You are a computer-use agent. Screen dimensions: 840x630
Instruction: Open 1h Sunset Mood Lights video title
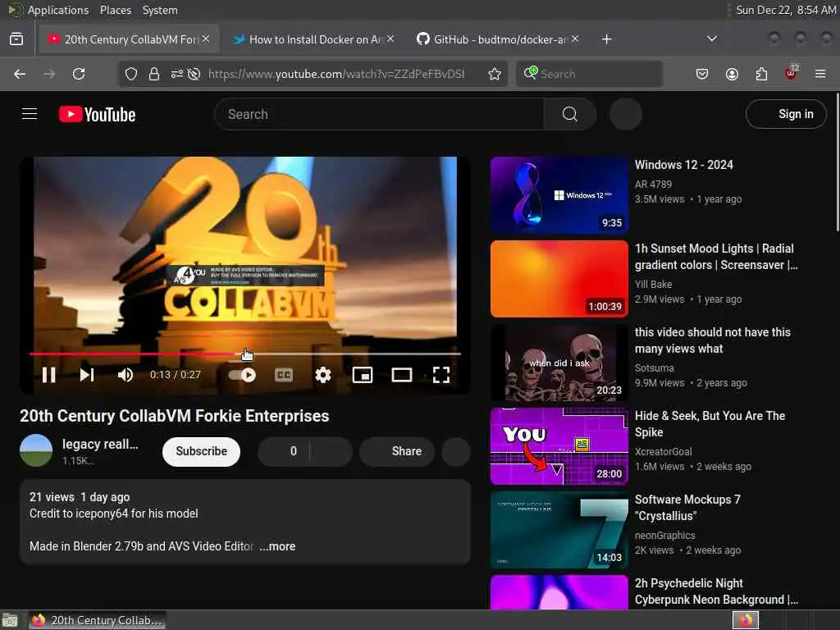[715, 257]
